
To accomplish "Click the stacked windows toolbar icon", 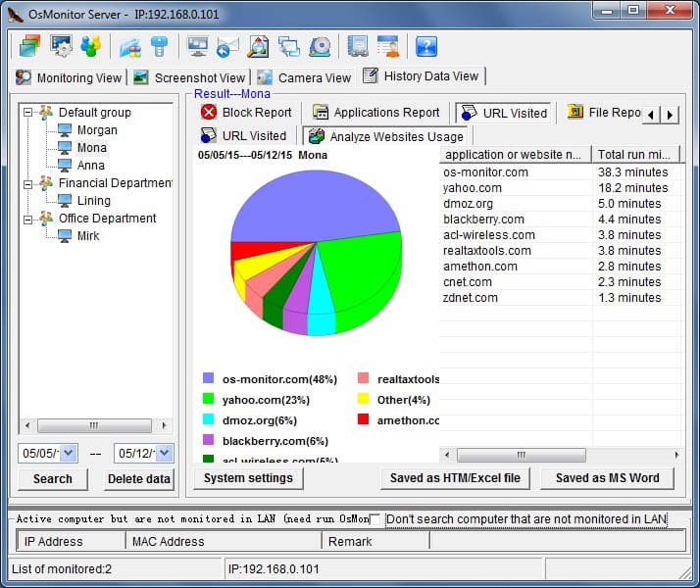I will (30, 45).
